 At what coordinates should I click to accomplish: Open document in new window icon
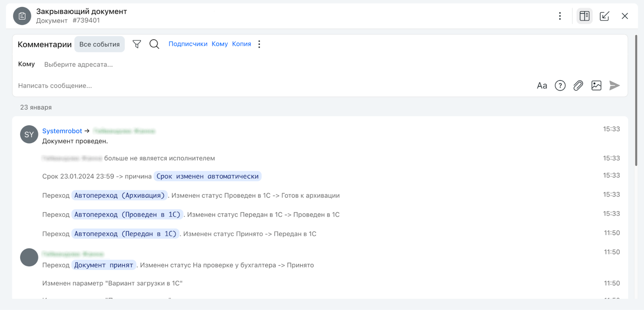(x=605, y=16)
